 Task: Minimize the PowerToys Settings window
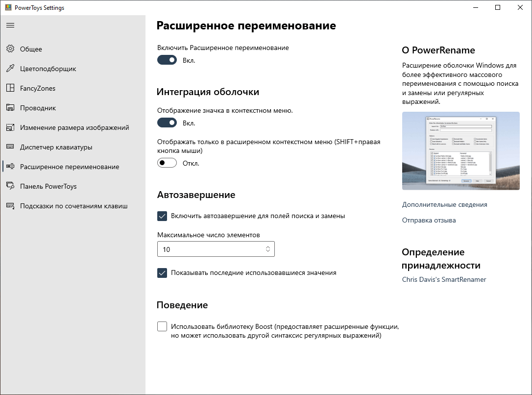(476, 7)
